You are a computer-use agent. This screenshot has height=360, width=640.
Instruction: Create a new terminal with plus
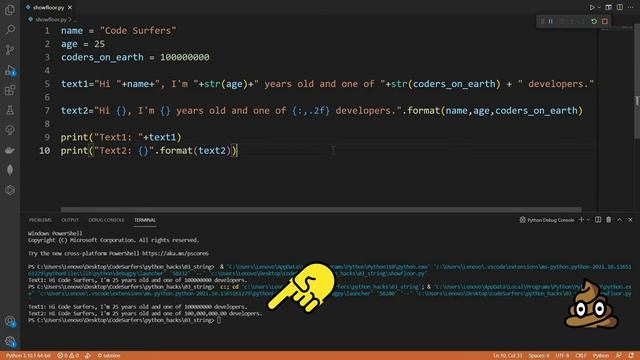581,220
